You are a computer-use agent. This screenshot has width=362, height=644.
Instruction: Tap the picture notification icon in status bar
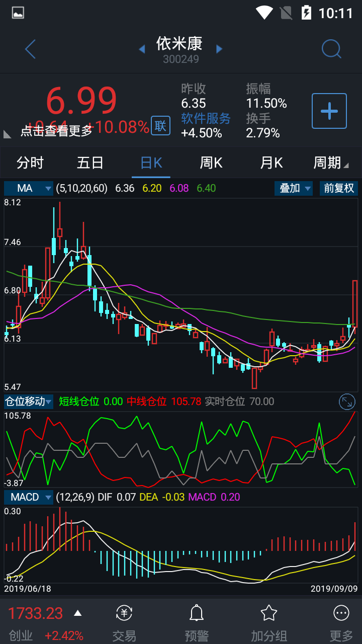[x=18, y=13]
